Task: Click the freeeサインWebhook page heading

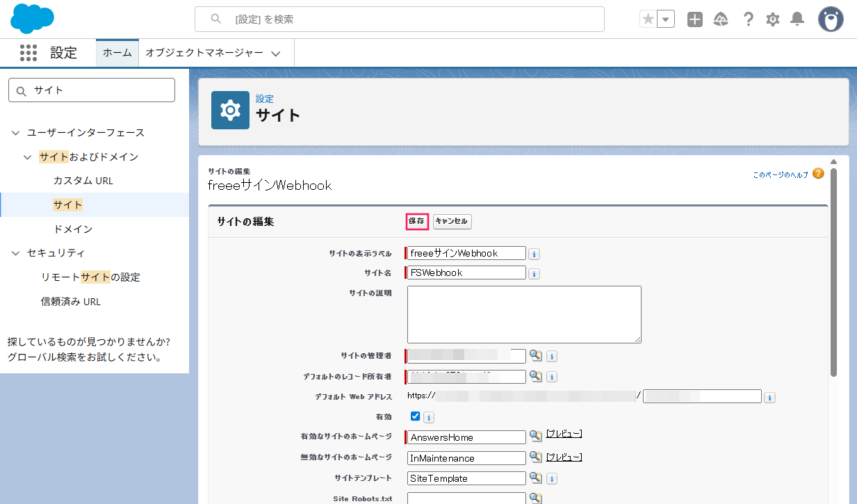Action: coord(270,186)
